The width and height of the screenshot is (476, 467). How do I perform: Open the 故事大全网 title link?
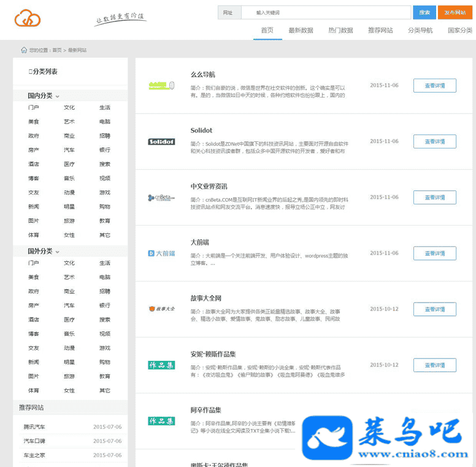(206, 298)
